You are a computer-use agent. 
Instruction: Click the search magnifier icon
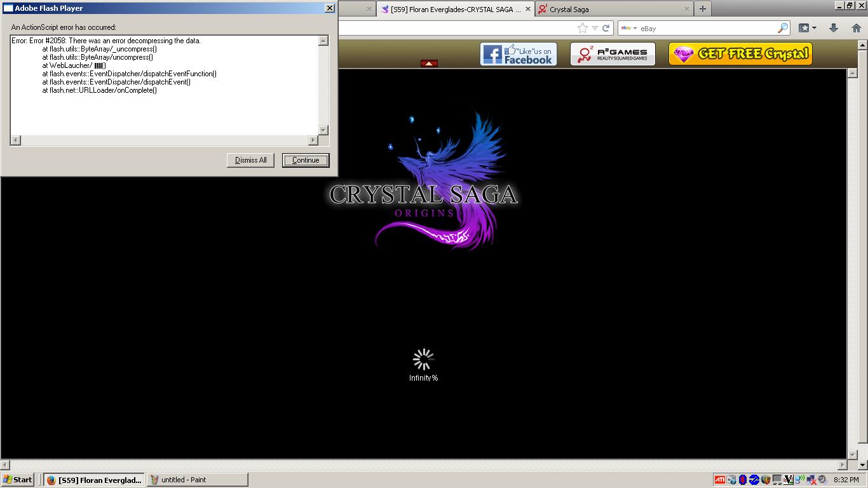coord(782,28)
